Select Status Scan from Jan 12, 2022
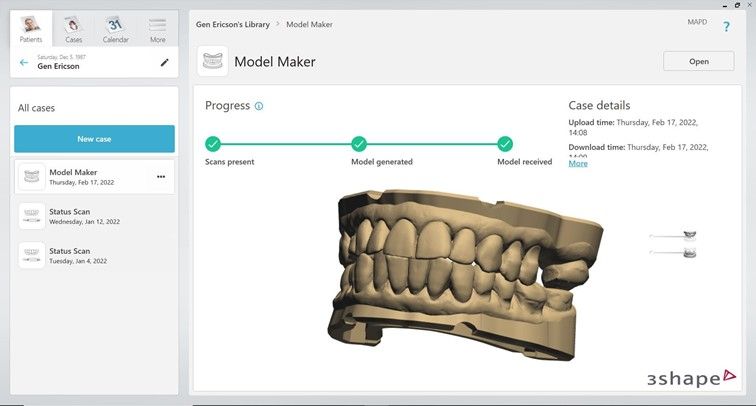 94,216
